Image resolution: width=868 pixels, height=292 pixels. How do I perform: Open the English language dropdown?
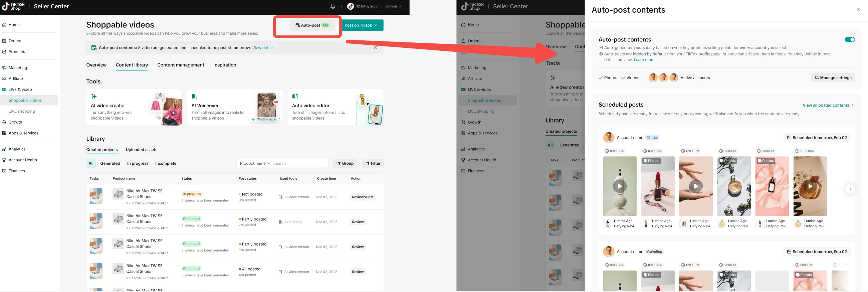click(393, 6)
